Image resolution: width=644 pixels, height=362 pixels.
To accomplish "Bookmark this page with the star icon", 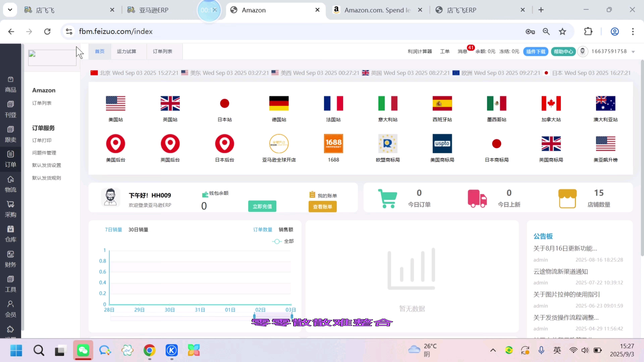I will 562,32.
